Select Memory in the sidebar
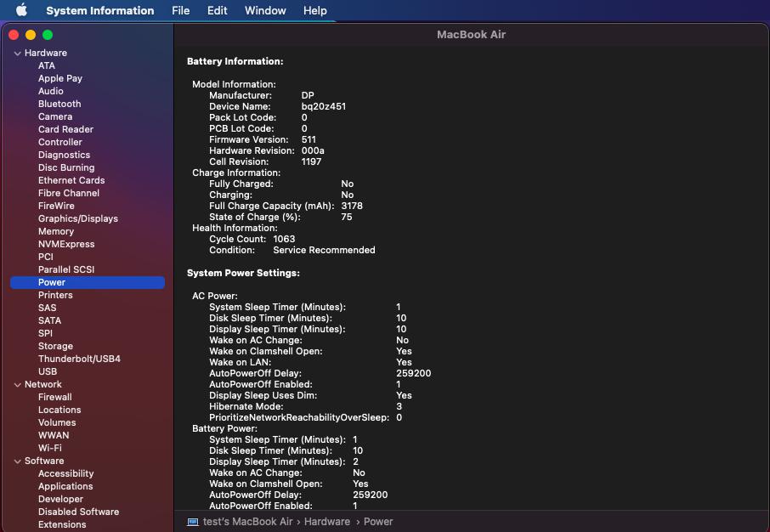This screenshot has width=770, height=532. pyautogui.click(x=56, y=231)
